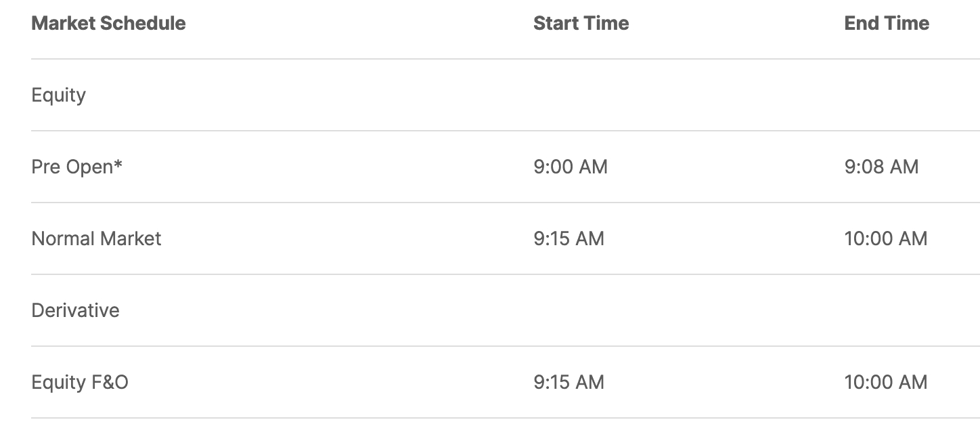
Task: Select the Derivative section heading row
Action: coord(75,310)
